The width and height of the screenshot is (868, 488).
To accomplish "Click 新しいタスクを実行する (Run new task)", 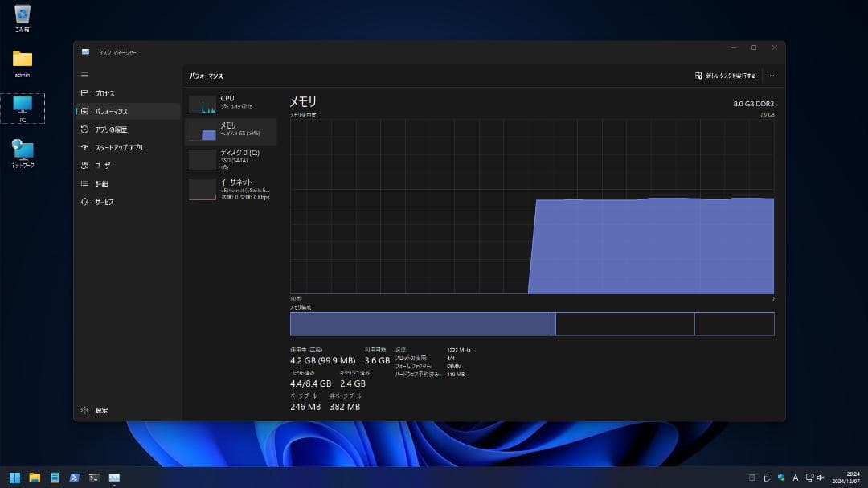I will tap(725, 76).
